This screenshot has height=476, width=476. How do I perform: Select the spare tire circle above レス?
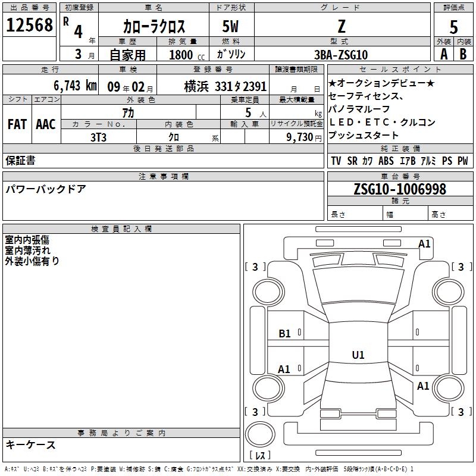260,434
